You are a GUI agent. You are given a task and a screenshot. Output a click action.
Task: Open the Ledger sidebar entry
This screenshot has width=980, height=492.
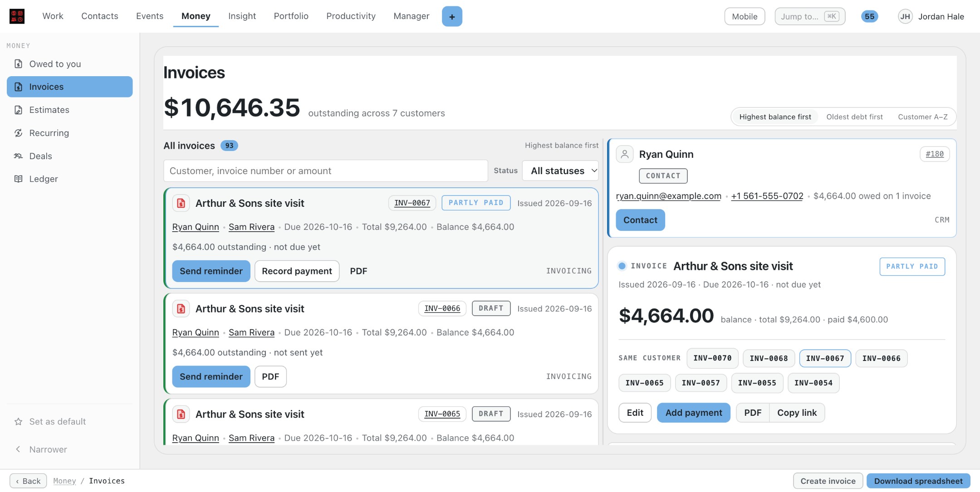tap(69, 179)
